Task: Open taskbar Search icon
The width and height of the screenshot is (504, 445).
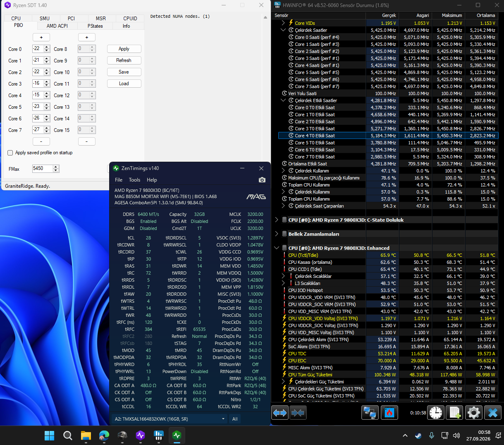Action: tap(67, 435)
